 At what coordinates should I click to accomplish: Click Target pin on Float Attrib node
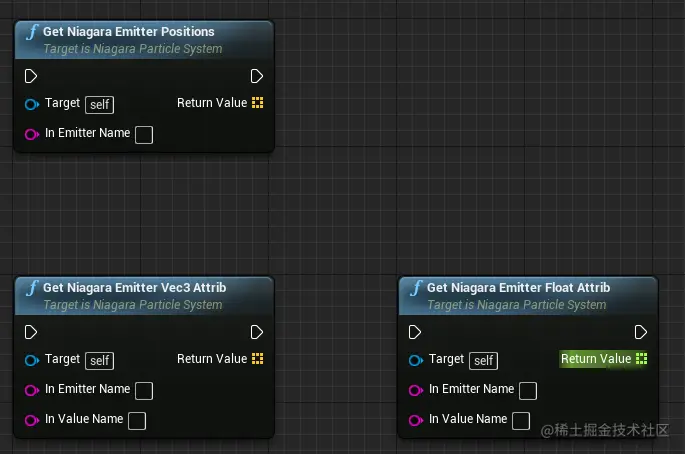pos(416,360)
